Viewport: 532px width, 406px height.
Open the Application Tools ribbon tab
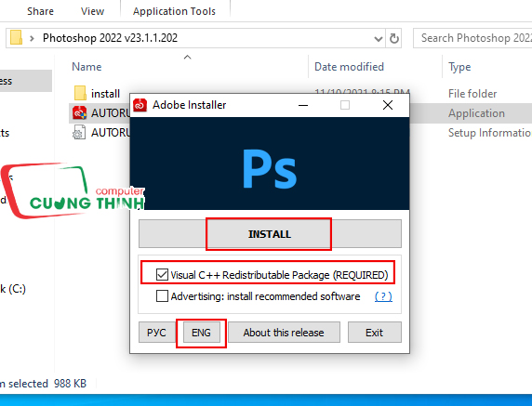174,11
